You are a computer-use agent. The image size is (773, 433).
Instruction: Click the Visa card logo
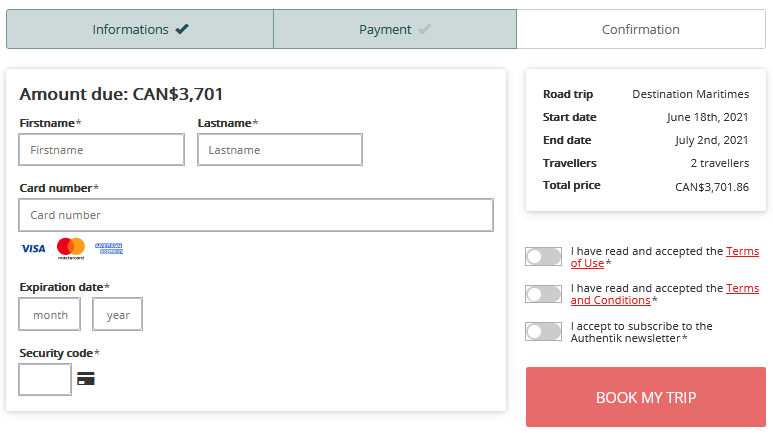click(x=33, y=249)
